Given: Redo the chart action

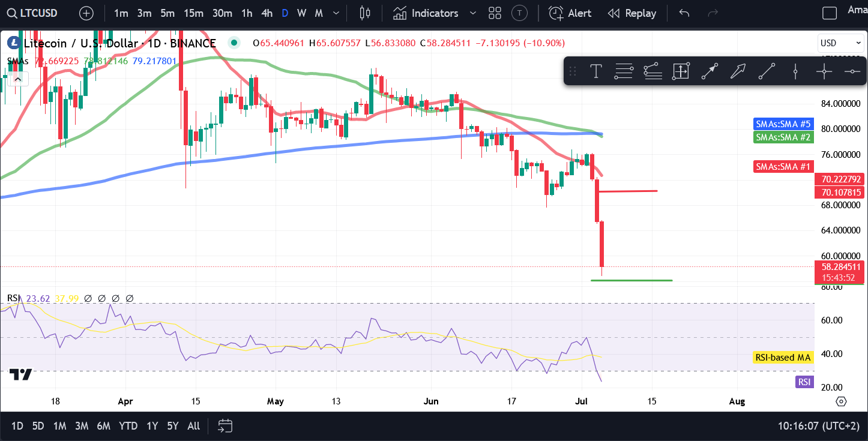Looking at the screenshot, I should (x=713, y=13).
